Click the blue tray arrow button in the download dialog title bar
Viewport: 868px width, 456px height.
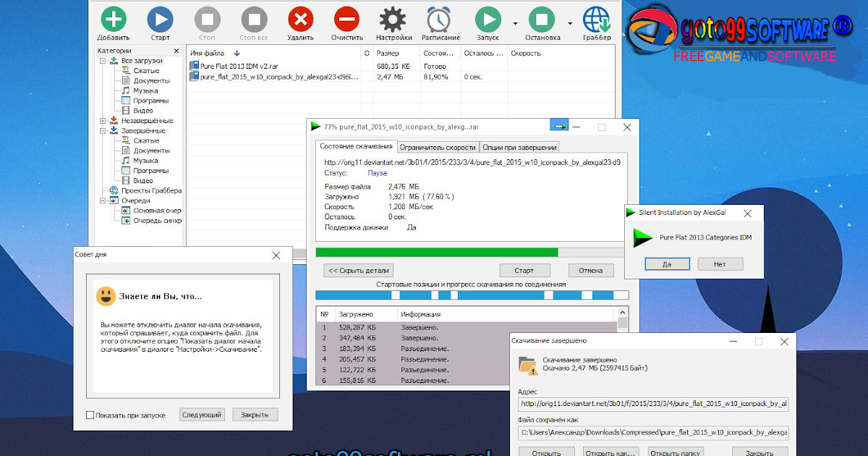click(561, 127)
